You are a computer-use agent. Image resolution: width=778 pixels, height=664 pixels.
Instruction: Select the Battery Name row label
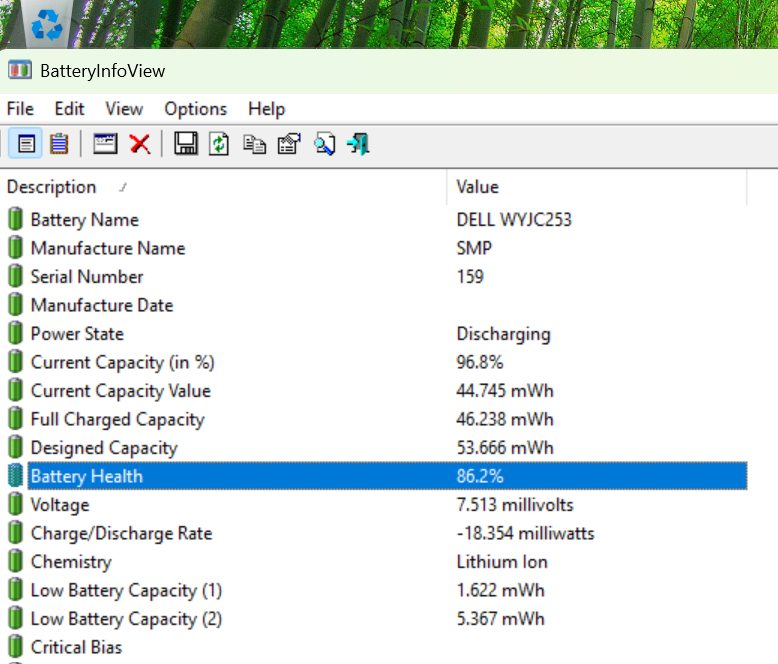point(85,219)
